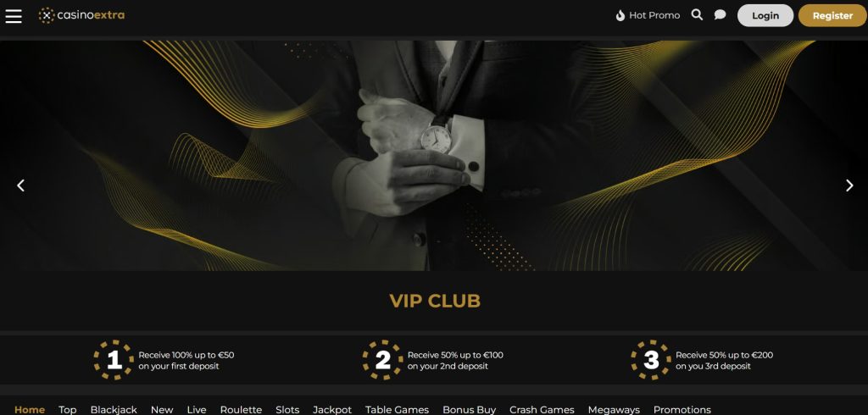Screen dimensions: 868x415
Task: Open the live chat bubble icon
Action: 720,15
